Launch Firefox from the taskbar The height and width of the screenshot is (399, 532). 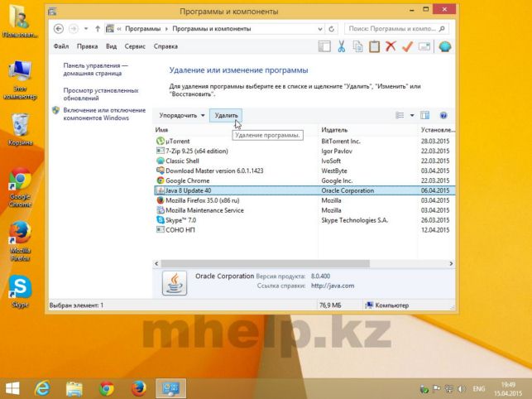(138, 388)
